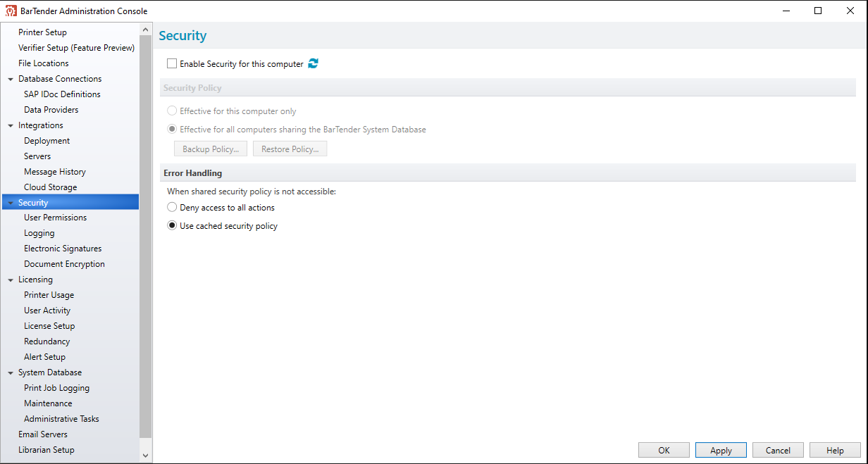Open Verifier Setup (Feature Preview)

click(x=76, y=48)
